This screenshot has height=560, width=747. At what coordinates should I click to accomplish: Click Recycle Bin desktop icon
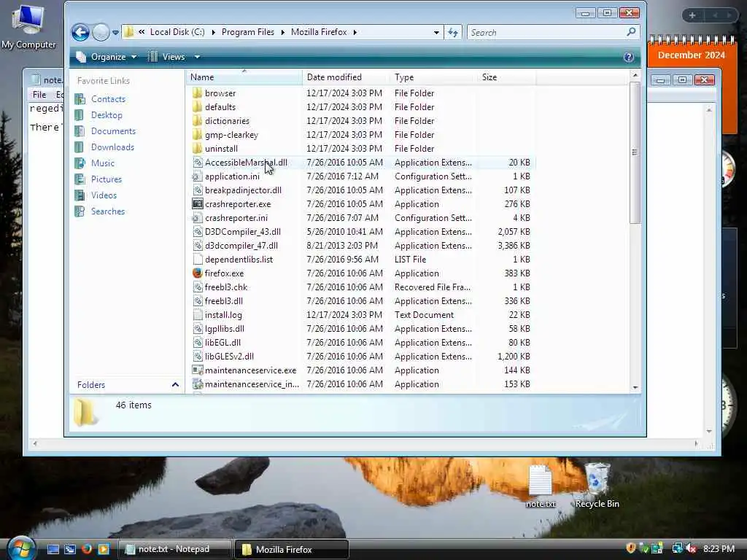point(597,485)
